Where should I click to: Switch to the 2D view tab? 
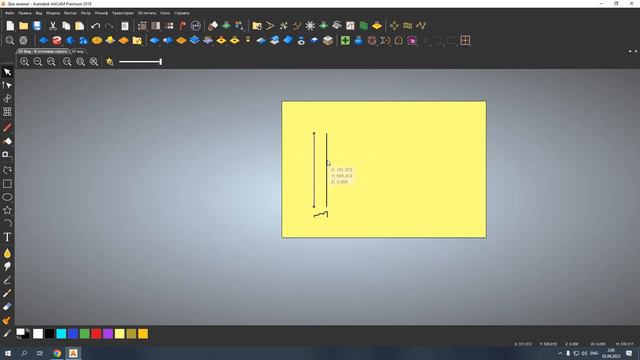tap(43, 52)
